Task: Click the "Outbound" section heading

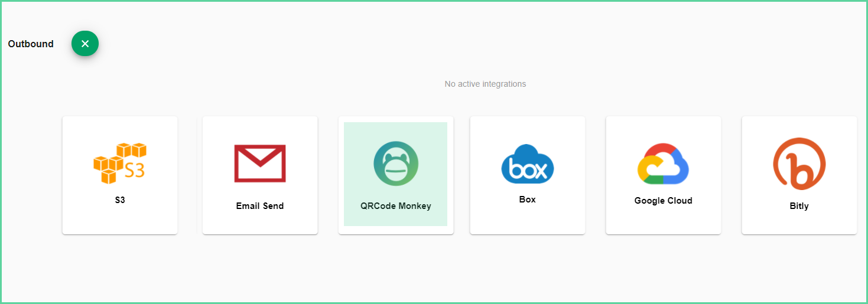Action: click(31, 44)
